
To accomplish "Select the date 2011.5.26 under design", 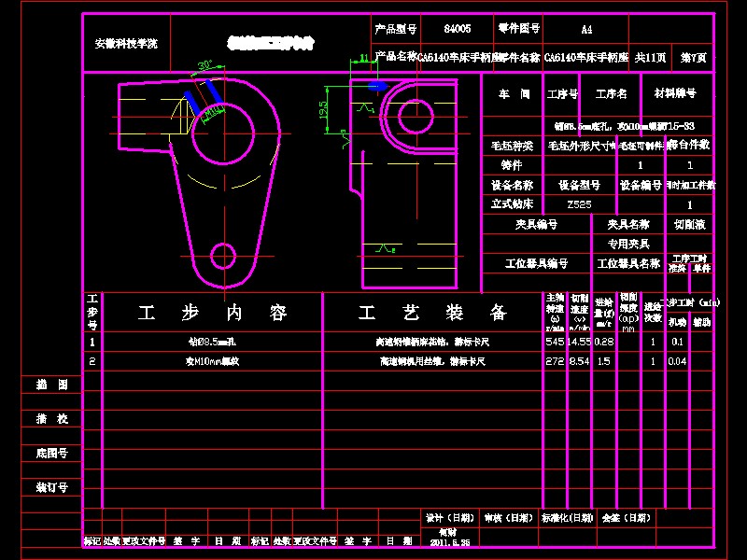I will (450, 542).
